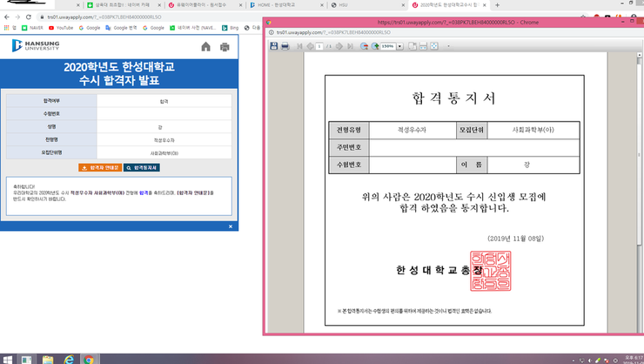
Task: Go to previous page in document viewer
Action: 310,46
